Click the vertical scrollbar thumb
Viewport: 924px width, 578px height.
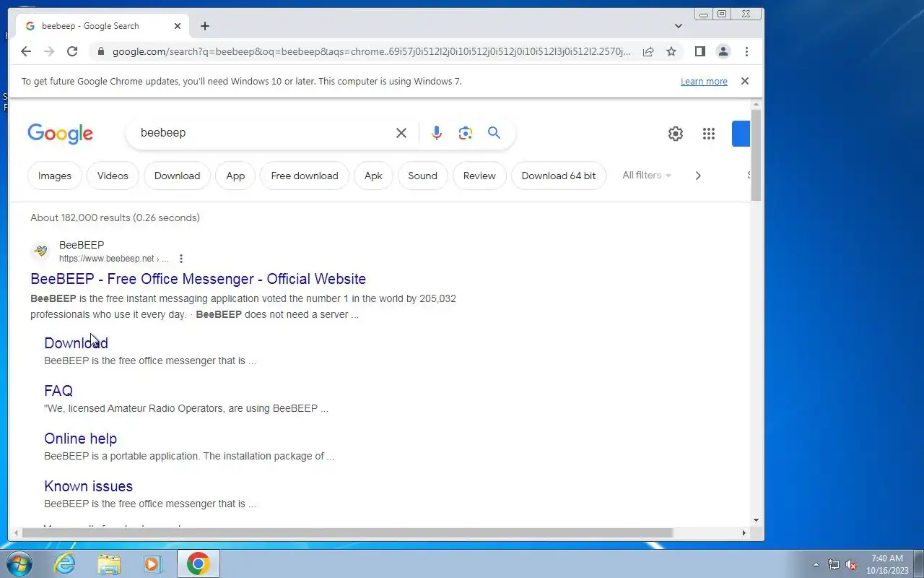click(756, 155)
